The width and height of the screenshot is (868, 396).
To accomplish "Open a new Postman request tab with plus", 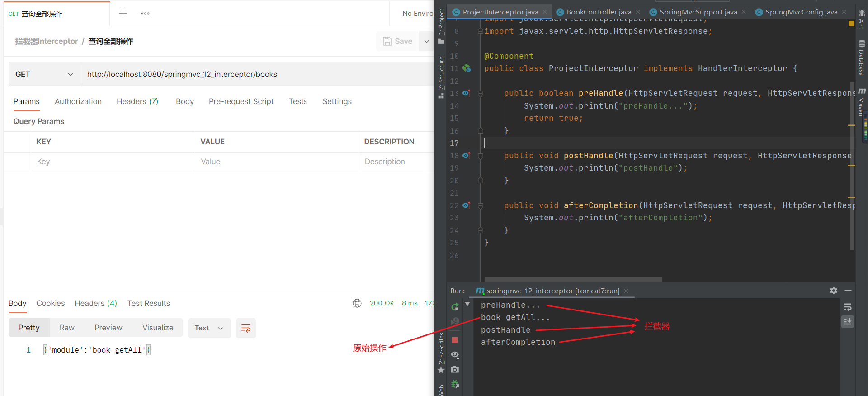I will (123, 14).
